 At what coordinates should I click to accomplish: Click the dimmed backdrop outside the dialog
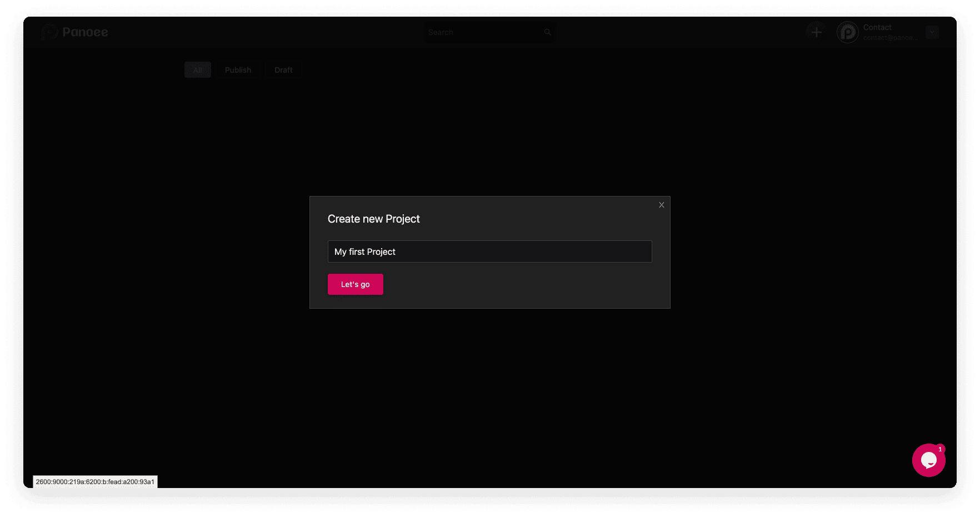(167, 250)
